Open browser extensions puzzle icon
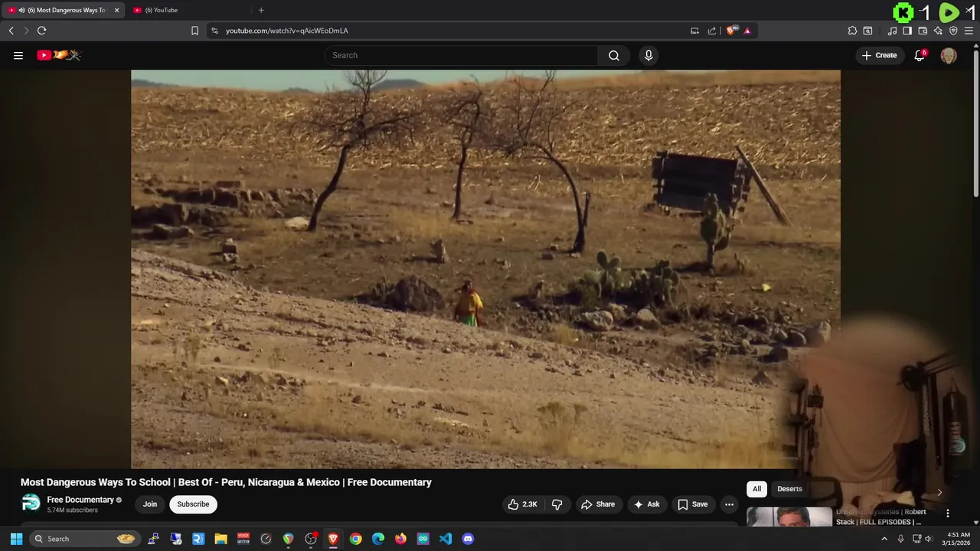 point(852,31)
